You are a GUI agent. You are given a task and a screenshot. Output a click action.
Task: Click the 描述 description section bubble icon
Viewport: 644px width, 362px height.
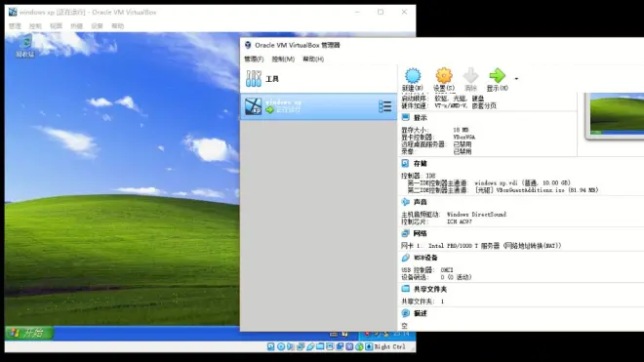pos(405,313)
